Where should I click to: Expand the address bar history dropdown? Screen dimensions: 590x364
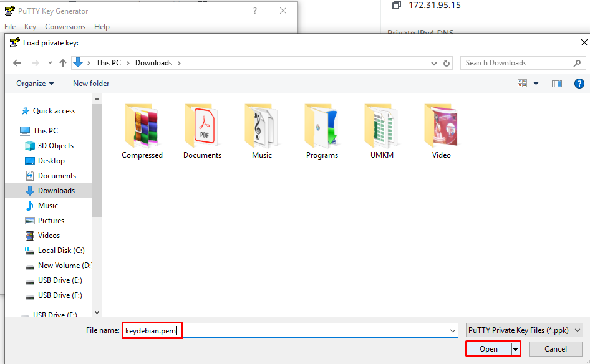(433, 63)
